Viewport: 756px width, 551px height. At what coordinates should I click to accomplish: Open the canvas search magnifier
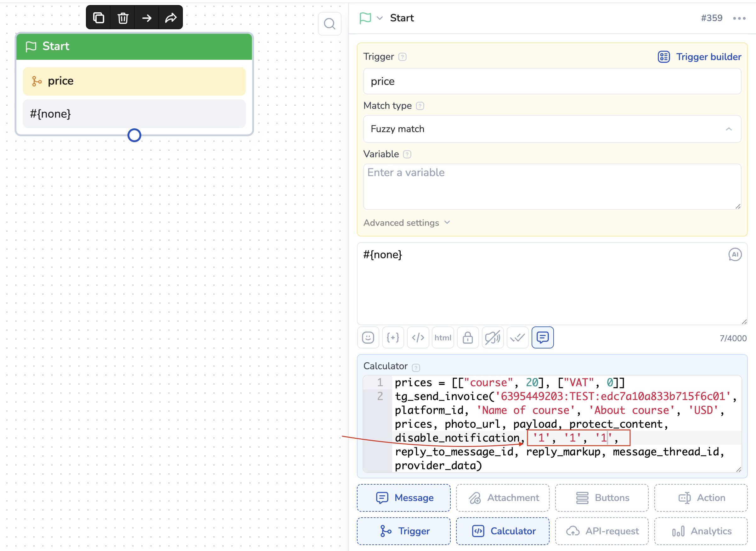point(330,24)
